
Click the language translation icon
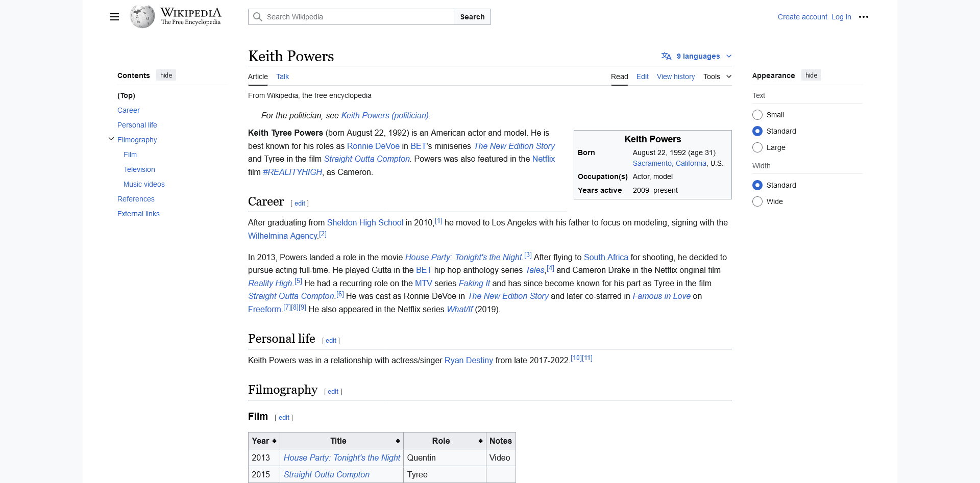(666, 56)
